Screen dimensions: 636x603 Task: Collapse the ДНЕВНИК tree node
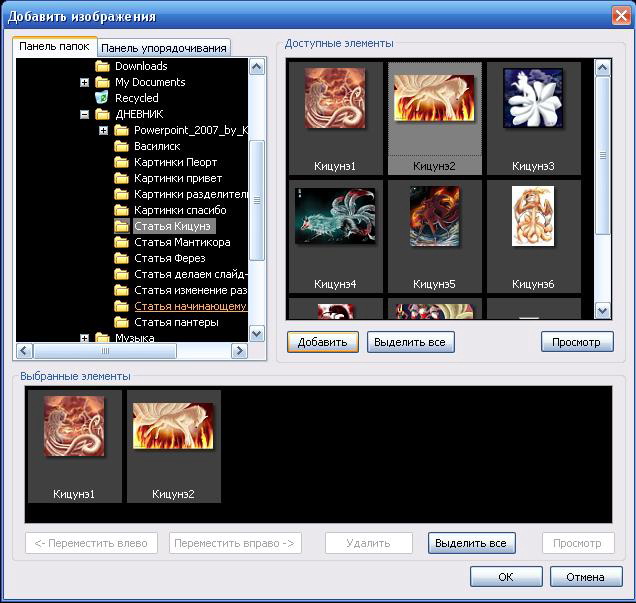coord(84,115)
